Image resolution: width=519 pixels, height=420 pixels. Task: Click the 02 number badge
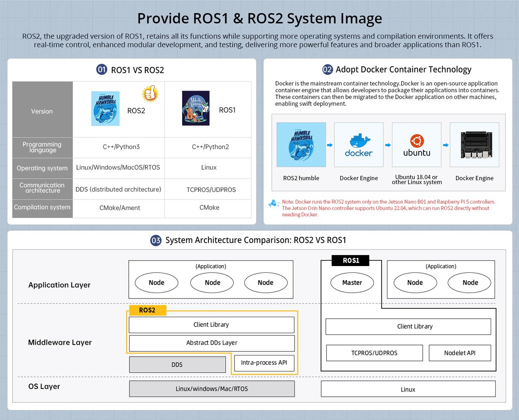pos(327,70)
